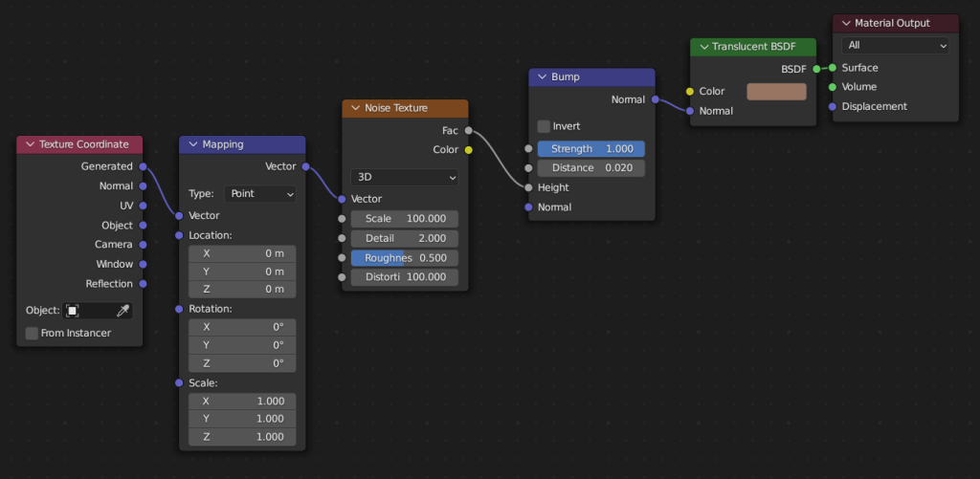Collapse the Translucent BSDF node

tap(704, 47)
